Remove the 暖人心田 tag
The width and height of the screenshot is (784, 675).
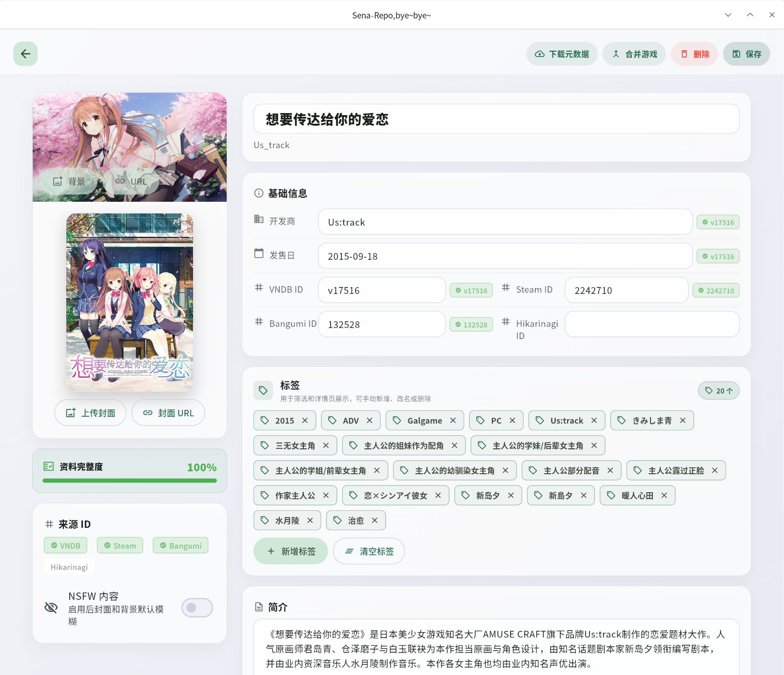(x=664, y=495)
